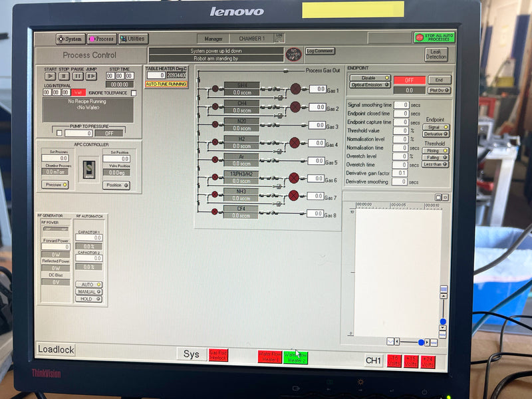Viewport: 532px width, 399px height.
Task: Click the log icon beside CHAMBER 1
Action: (x=279, y=38)
